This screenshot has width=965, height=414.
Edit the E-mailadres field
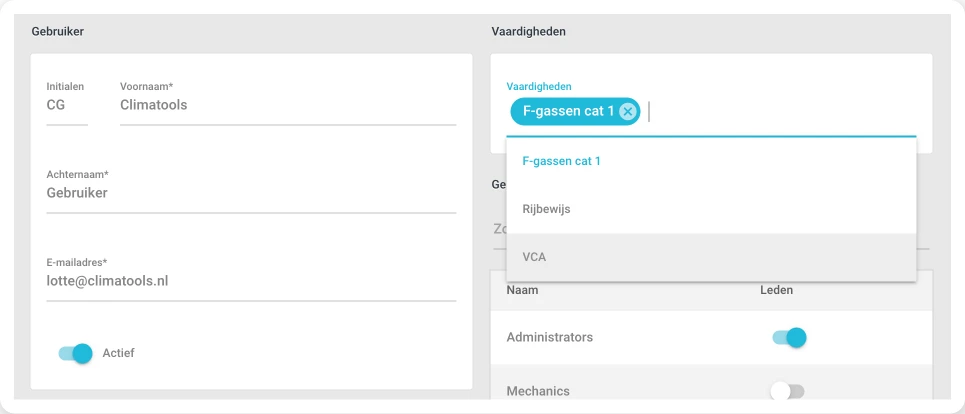[x=251, y=281]
